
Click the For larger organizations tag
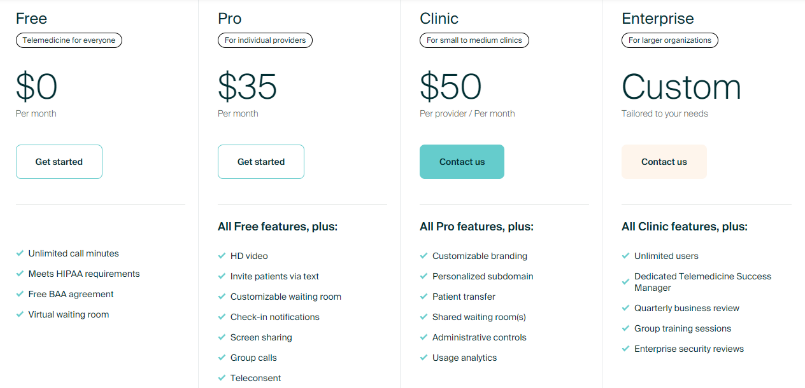tap(670, 40)
